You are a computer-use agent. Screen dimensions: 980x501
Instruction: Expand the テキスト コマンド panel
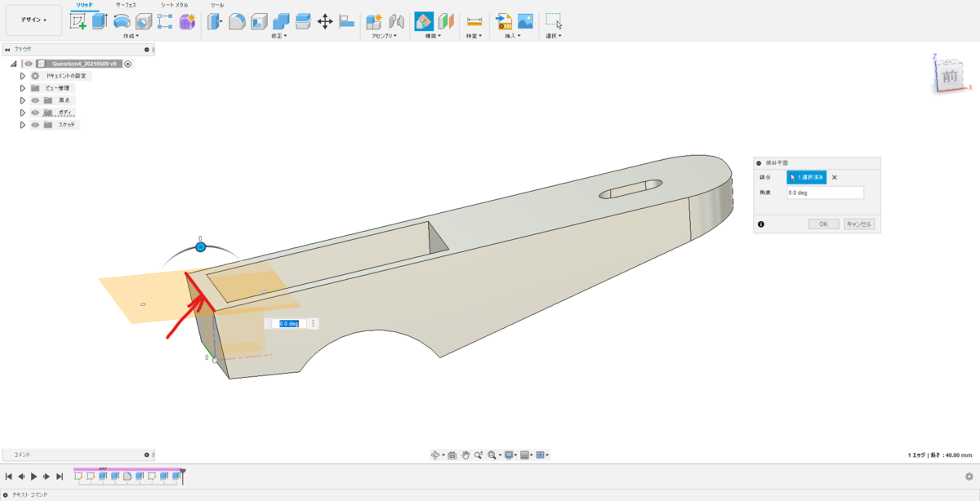point(6,494)
